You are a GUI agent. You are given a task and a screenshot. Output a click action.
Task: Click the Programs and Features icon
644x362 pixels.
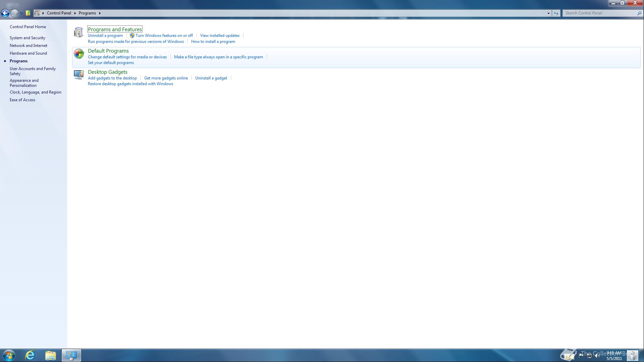(x=78, y=32)
